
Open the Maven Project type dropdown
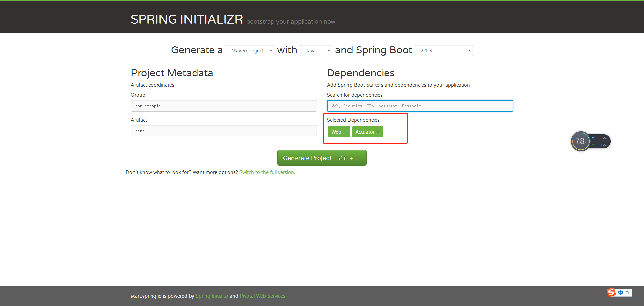(250, 51)
